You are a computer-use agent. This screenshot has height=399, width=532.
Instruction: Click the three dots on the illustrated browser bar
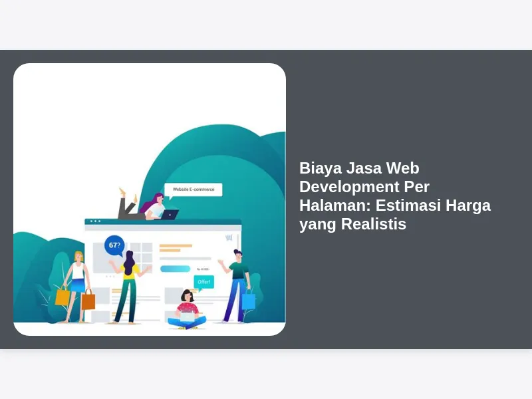coord(94,221)
